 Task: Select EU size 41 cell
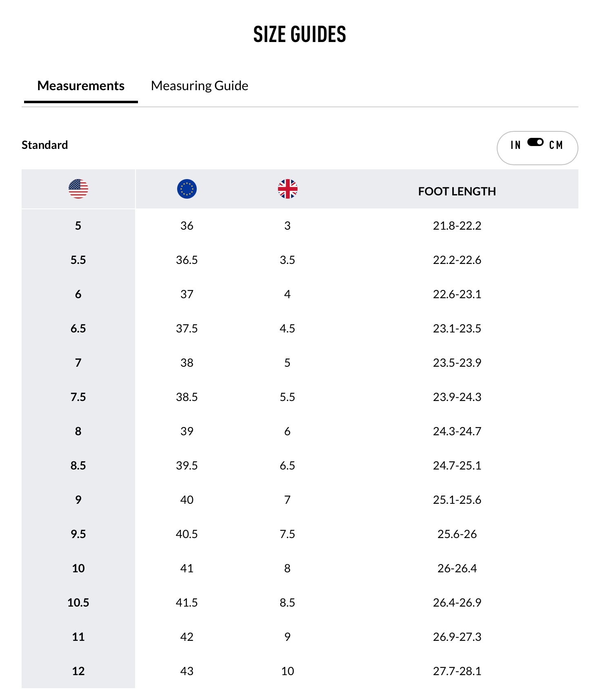(187, 568)
